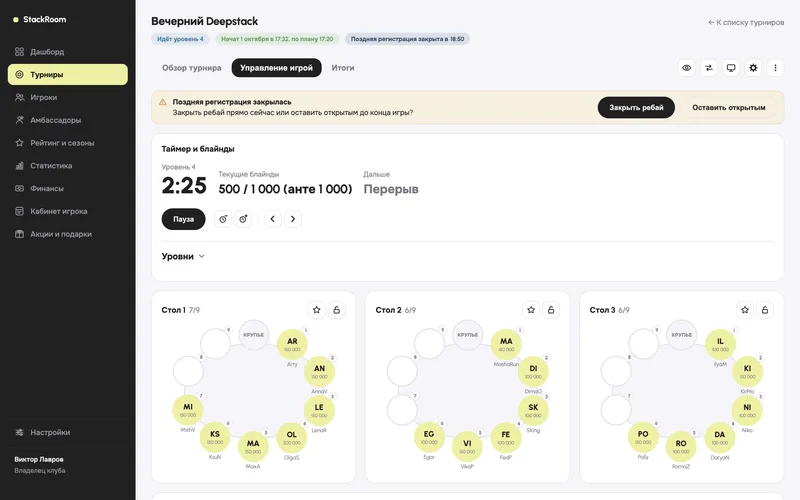
Task: Click the swap arrows icon in top toolbar
Action: pos(709,68)
